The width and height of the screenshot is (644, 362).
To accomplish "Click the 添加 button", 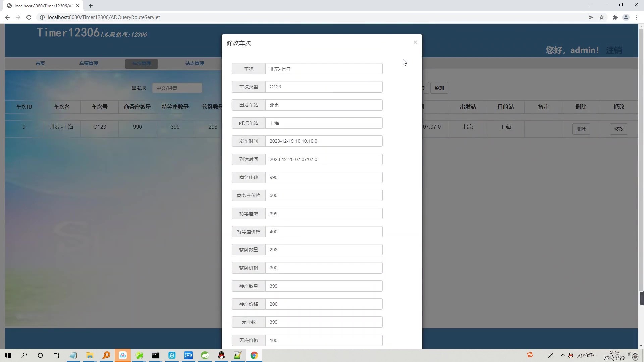I will point(439,88).
